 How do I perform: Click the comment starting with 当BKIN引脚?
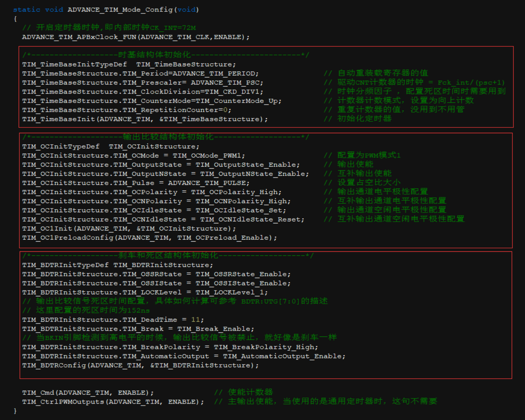click(x=179, y=337)
